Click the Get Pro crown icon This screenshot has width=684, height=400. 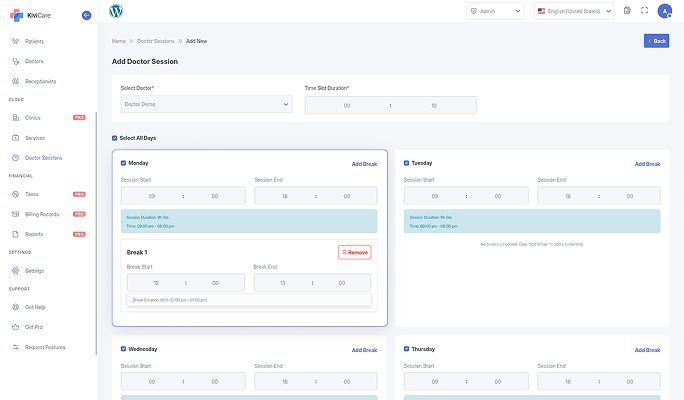coord(16,327)
